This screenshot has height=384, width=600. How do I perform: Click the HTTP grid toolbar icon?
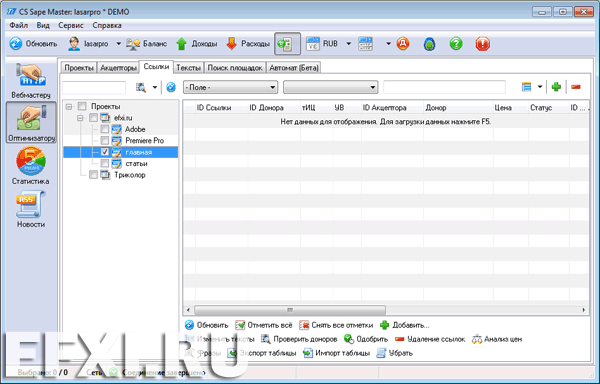[x=365, y=44]
